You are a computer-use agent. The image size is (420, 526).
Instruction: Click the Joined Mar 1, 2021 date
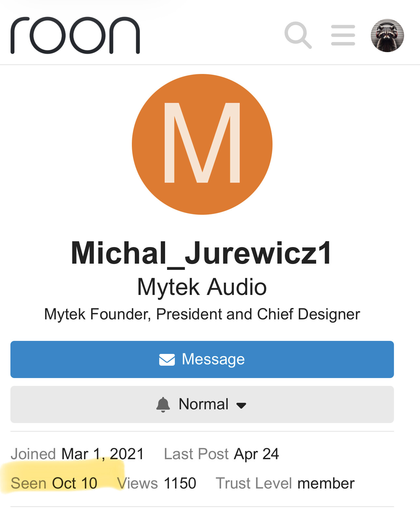point(102,454)
